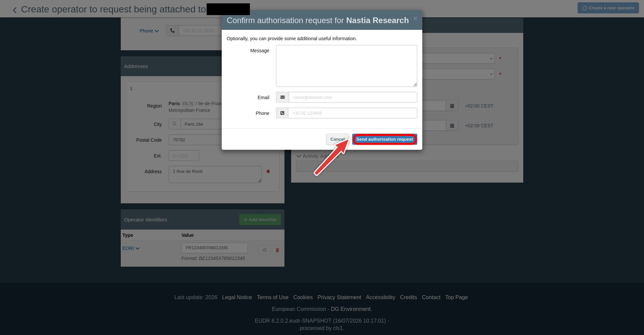Open the Legal Notice link
Image resolution: width=644 pixels, height=335 pixels.
237,297
